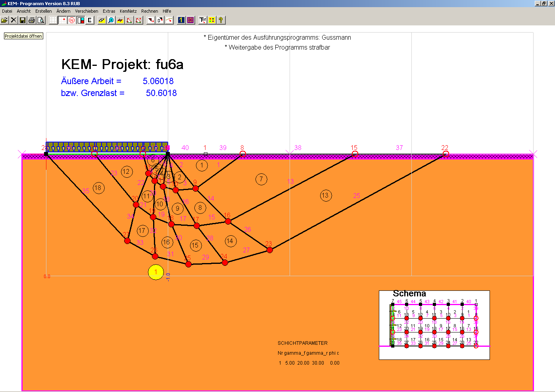
Task: Select element label circle 14
Action: [230, 241]
